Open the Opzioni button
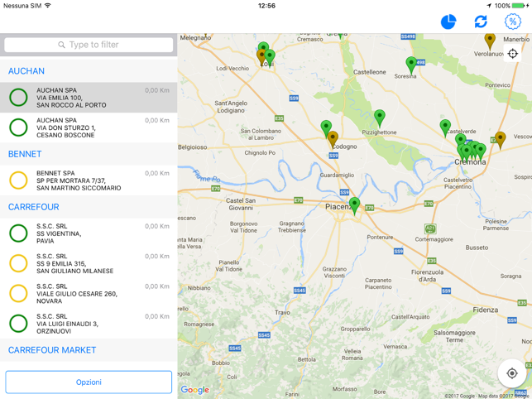Image resolution: width=532 pixels, height=399 pixels. pos(89,382)
